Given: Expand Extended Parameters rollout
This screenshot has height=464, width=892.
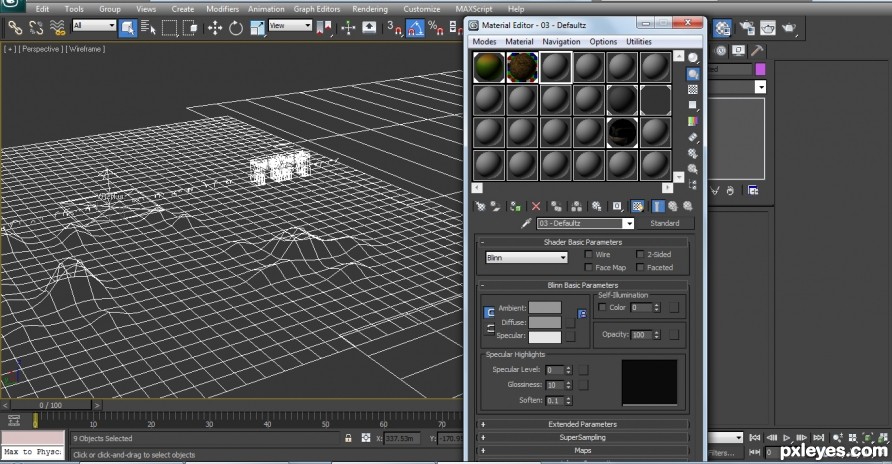Looking at the screenshot, I should [x=583, y=424].
